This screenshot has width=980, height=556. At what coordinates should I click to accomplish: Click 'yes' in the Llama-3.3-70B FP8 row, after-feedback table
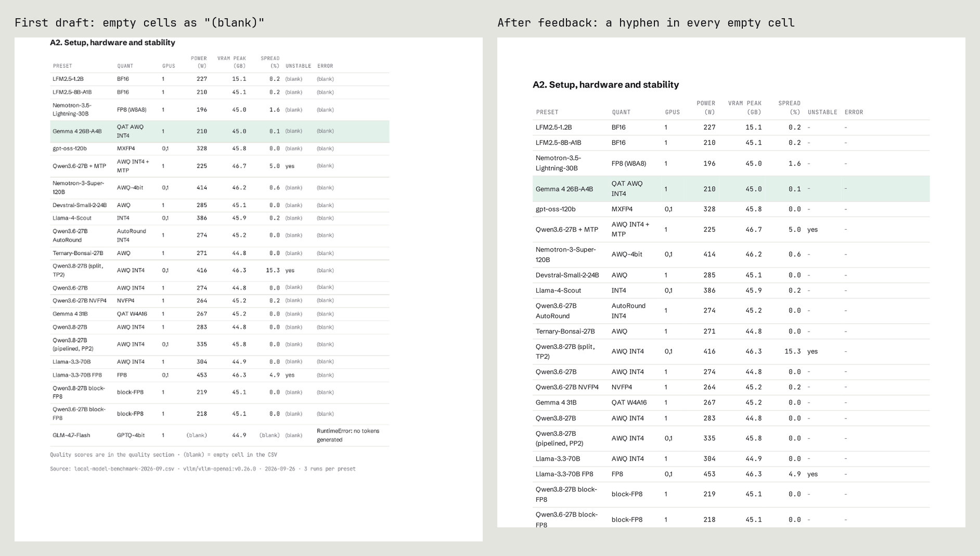pyautogui.click(x=813, y=474)
